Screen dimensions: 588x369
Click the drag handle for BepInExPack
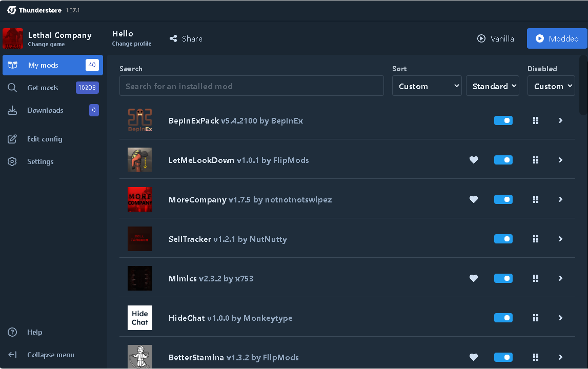(536, 120)
